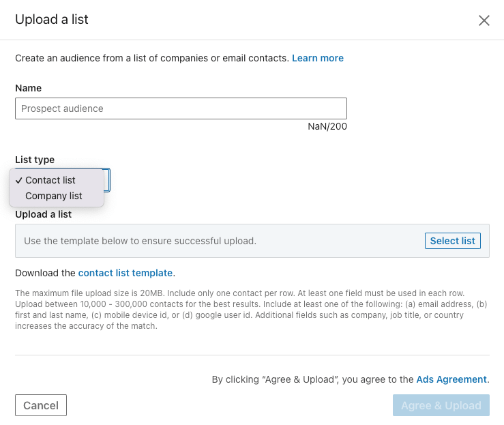Open the Learn more link
The height and width of the screenshot is (425, 504).
tap(318, 58)
